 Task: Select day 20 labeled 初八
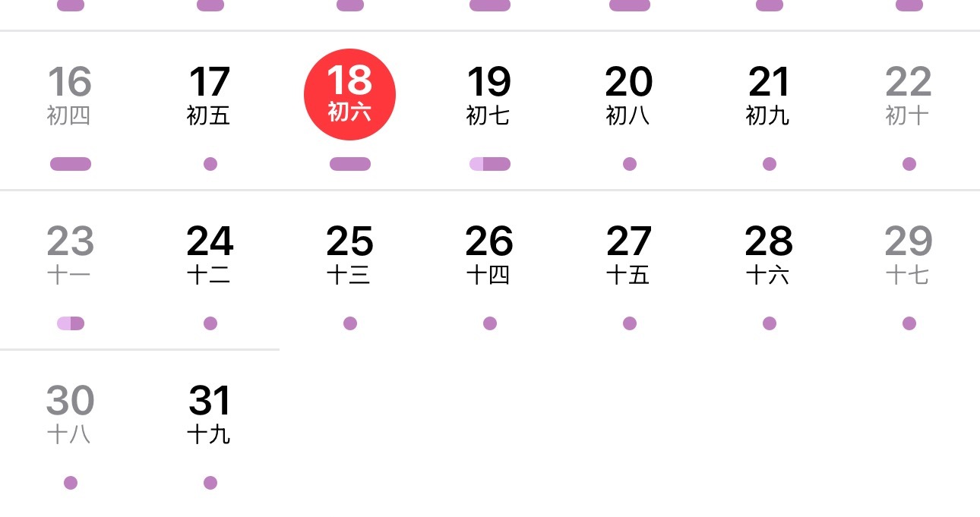[629, 95]
